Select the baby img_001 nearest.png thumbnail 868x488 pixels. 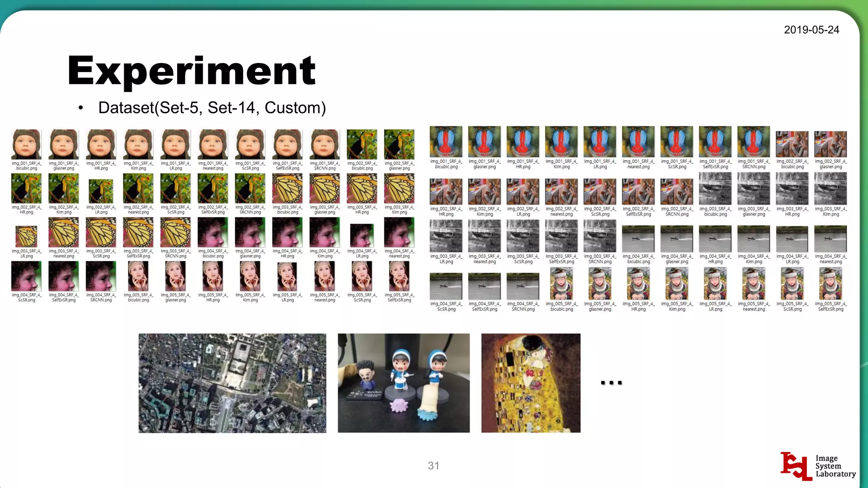(x=213, y=145)
